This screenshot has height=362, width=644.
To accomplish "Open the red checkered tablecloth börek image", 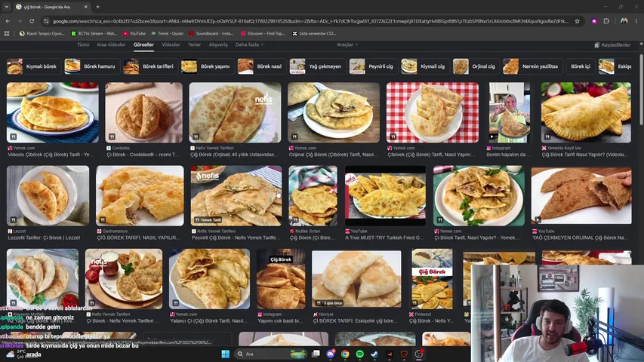I will (432, 112).
